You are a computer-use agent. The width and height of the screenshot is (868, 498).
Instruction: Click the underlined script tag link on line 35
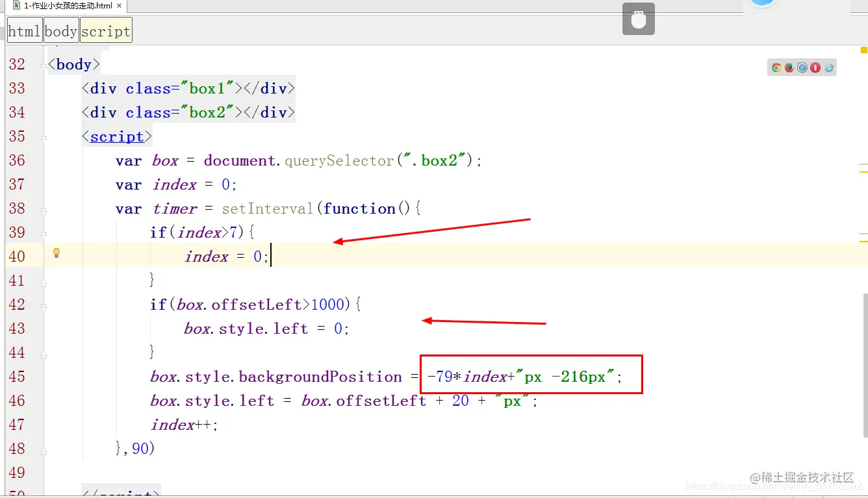[x=117, y=136]
